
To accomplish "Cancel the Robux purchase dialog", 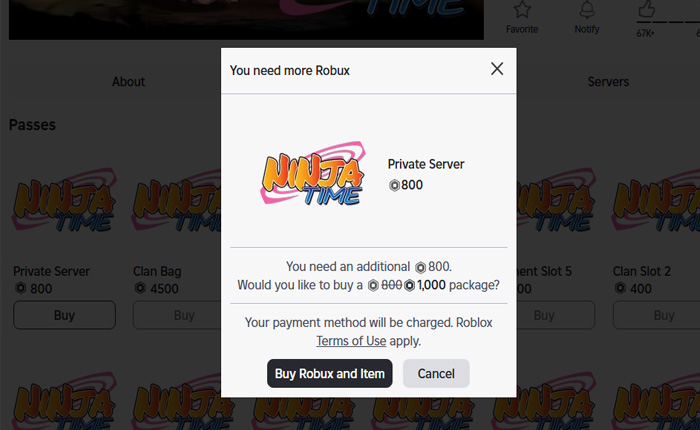I will point(436,374).
